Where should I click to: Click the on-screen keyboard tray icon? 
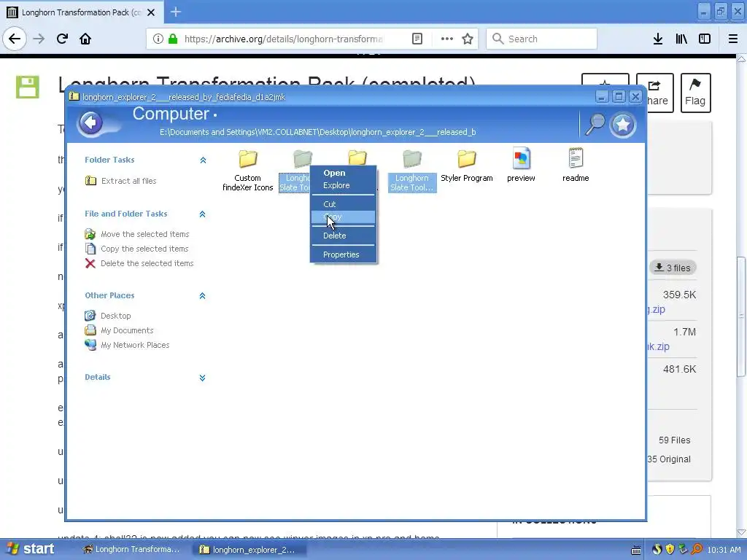(635, 551)
